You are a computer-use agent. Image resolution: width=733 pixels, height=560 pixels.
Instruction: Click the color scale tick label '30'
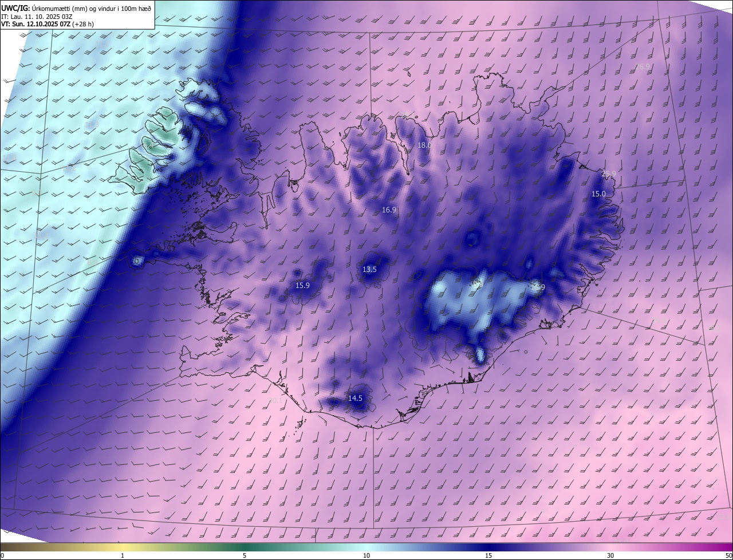pos(610,555)
